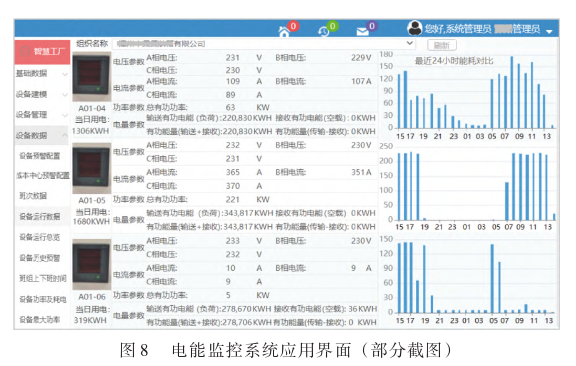
Task: Click the A01-04 device label
Action: pyautogui.click(x=92, y=108)
